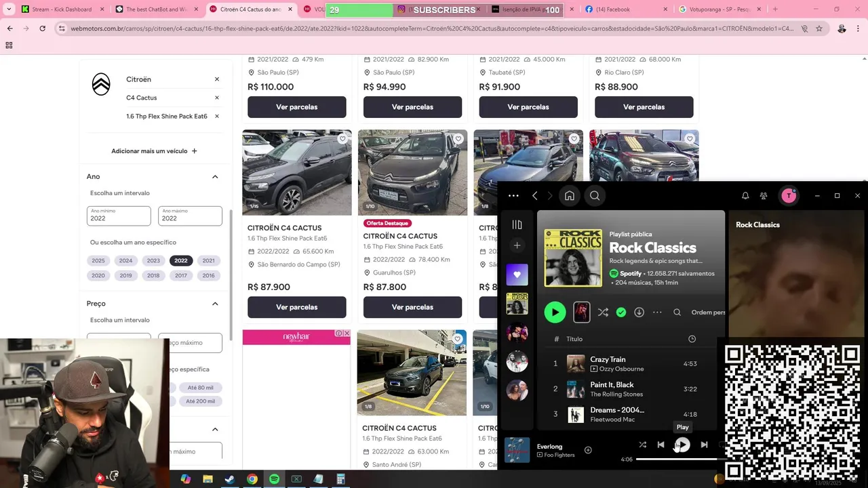The height and width of the screenshot is (488, 868).
Task: Select the 2019 year chip
Action: (125, 275)
